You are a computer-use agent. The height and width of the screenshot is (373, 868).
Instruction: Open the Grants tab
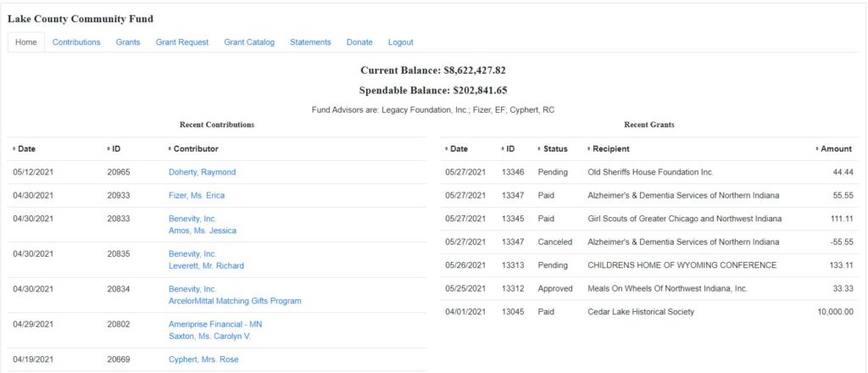point(128,42)
